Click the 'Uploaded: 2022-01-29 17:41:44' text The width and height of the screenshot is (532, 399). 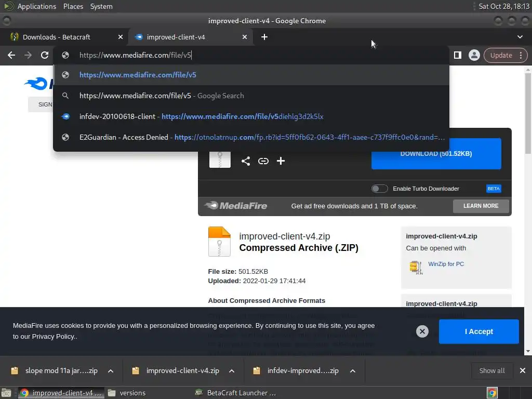click(257, 281)
